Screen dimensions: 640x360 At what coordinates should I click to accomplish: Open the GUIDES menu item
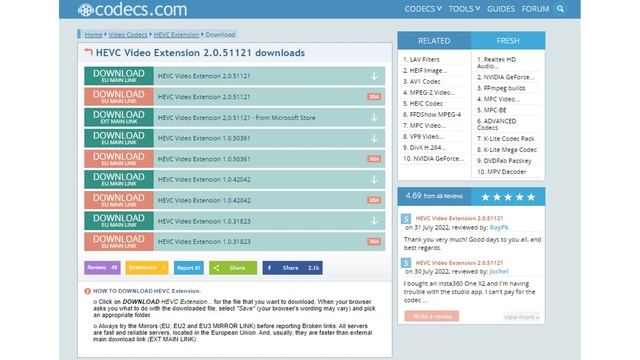tap(501, 9)
